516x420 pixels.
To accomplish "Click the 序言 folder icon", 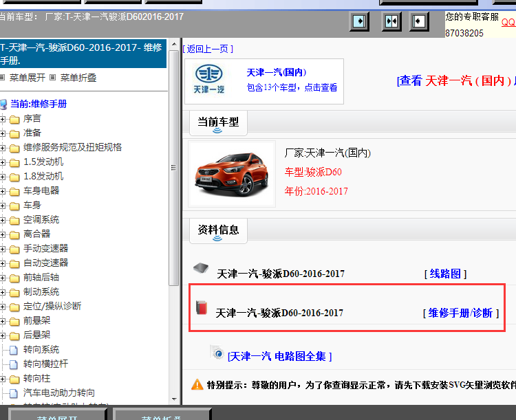I will pyautogui.click(x=14, y=119).
